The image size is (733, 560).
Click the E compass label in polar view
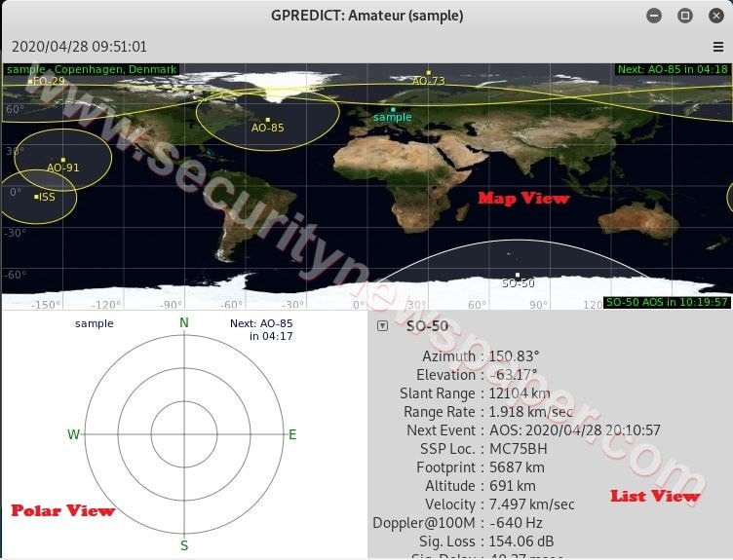(292, 434)
